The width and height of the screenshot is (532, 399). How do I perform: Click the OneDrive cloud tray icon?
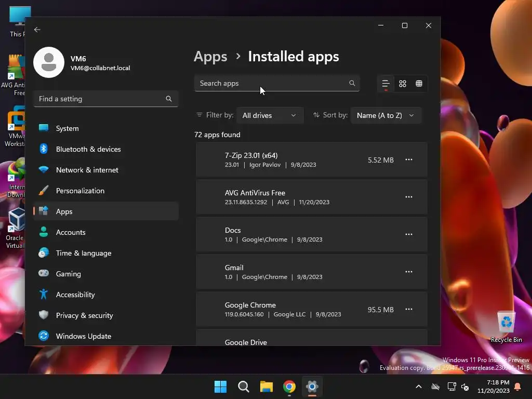pos(435,387)
